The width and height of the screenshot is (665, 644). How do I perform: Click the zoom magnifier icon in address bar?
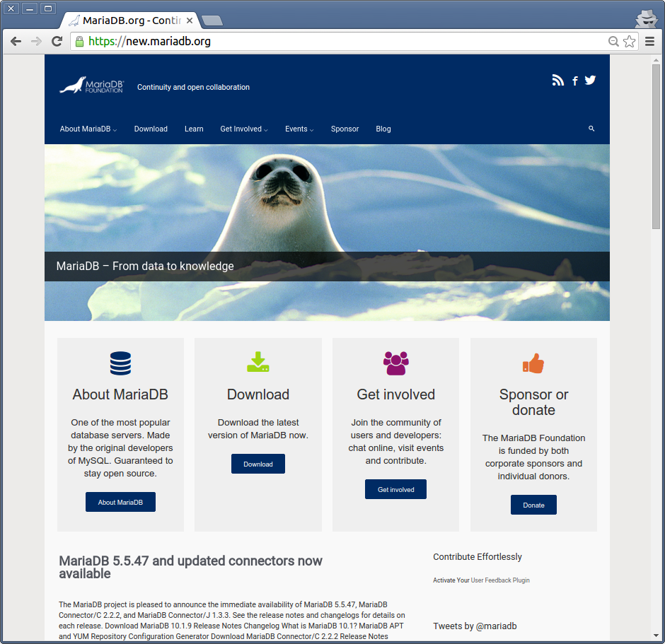click(613, 41)
